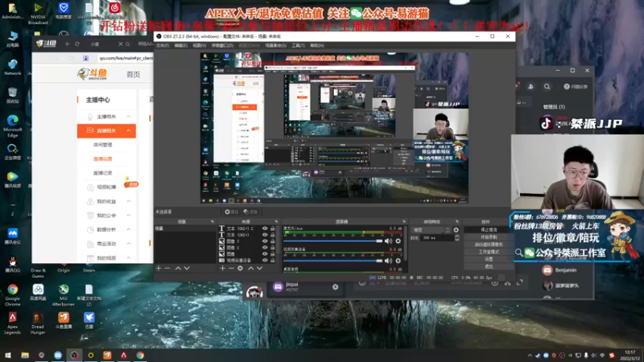Collapse the 主播相关 section

point(129,117)
